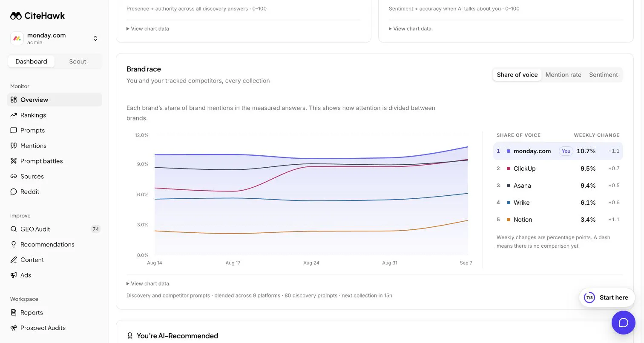Viewport: 644px width, 343px height.
Task: Click the Reports document icon
Action: pyautogui.click(x=14, y=312)
